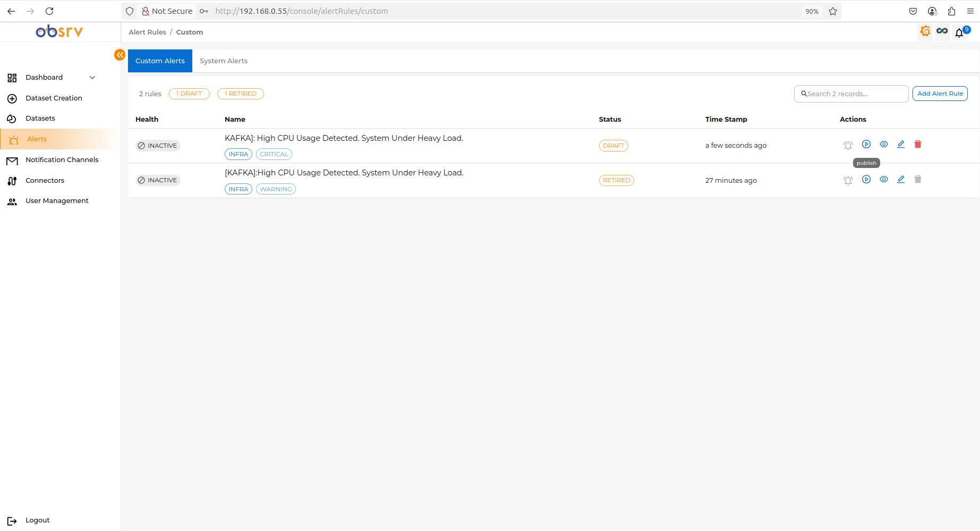
Task: Click the browser address bar URL
Action: tap(302, 11)
